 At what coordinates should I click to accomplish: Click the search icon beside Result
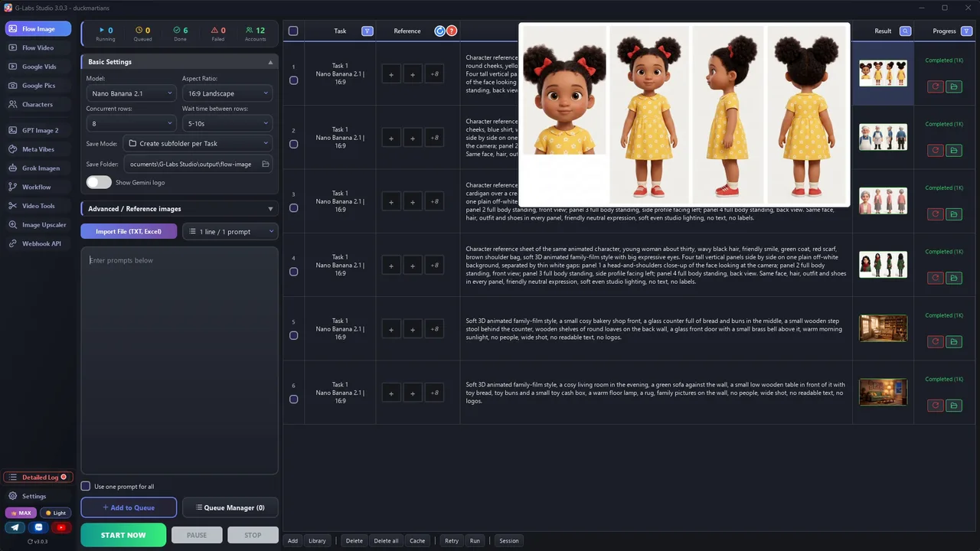pos(906,31)
